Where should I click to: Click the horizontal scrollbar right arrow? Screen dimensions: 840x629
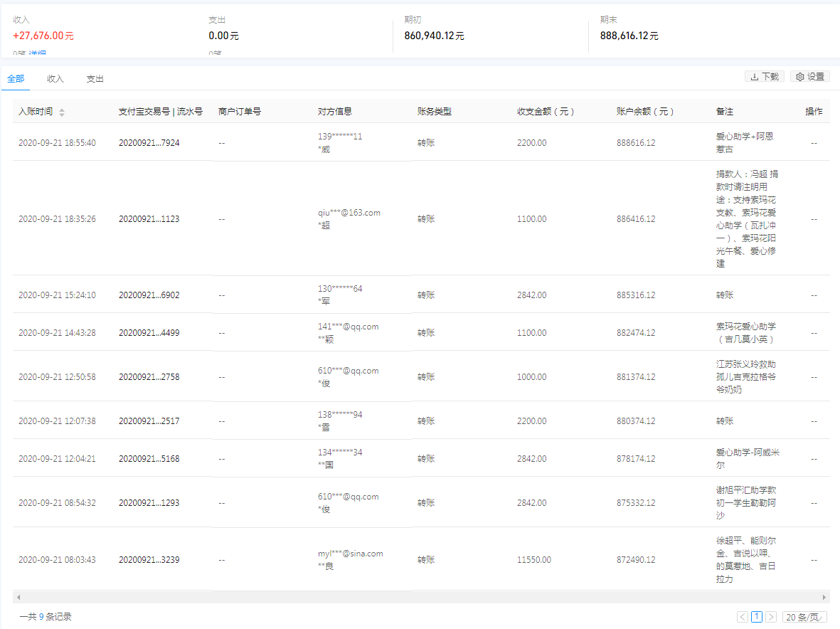[x=824, y=598]
